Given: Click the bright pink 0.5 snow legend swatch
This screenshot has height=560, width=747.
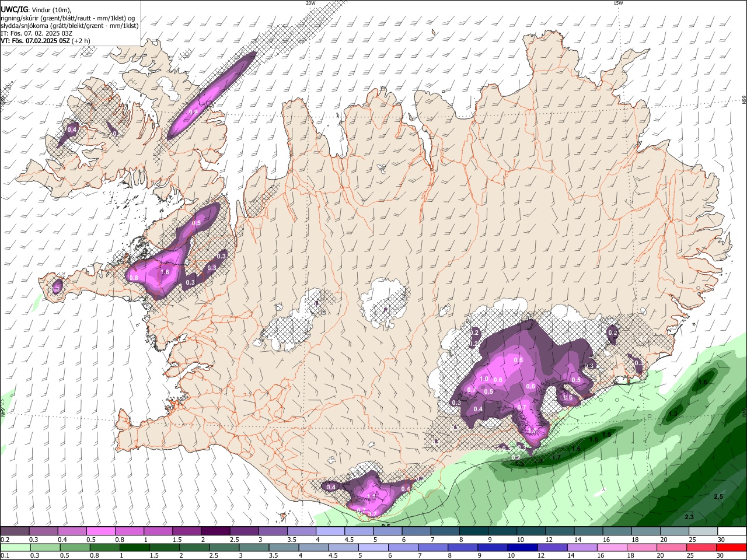Looking at the screenshot, I should click(x=100, y=531).
